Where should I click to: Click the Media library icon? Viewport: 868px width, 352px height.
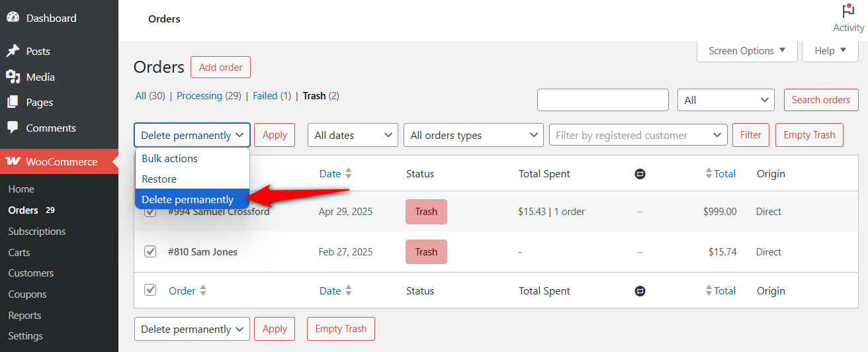click(13, 77)
